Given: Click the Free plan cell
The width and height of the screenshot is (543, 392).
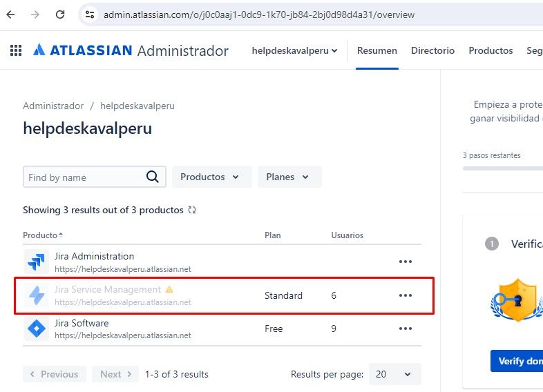Looking at the screenshot, I should [x=274, y=329].
